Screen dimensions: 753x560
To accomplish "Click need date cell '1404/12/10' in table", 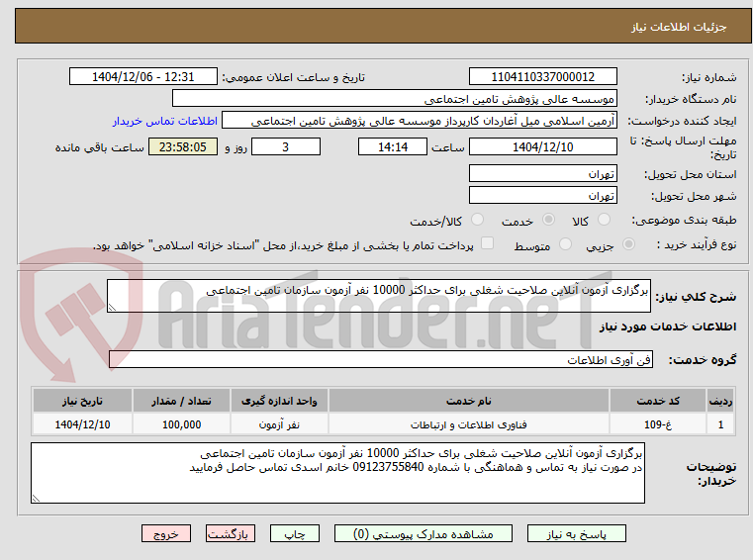I will (82, 424).
